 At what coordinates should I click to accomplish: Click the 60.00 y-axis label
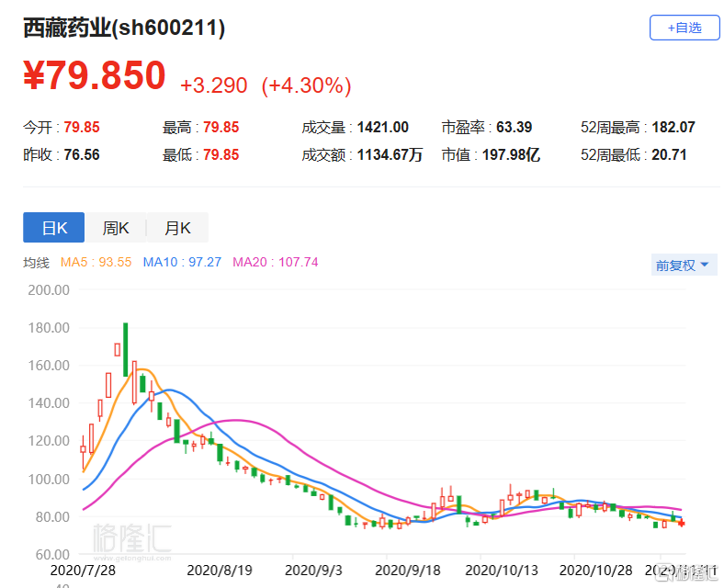[x=52, y=554]
